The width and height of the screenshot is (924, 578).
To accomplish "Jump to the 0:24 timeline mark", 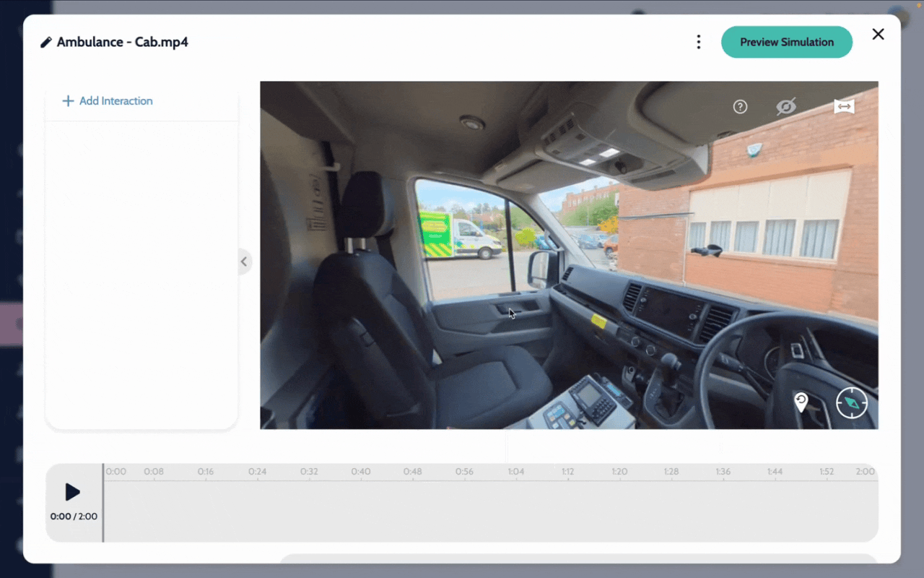I will click(258, 472).
